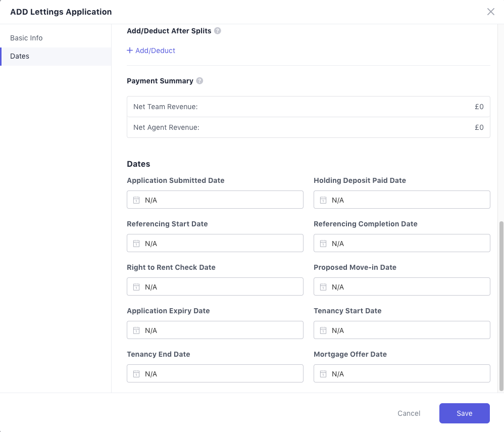The width and height of the screenshot is (504, 432).
Task: Cancel the lettings application form
Action: [409, 413]
